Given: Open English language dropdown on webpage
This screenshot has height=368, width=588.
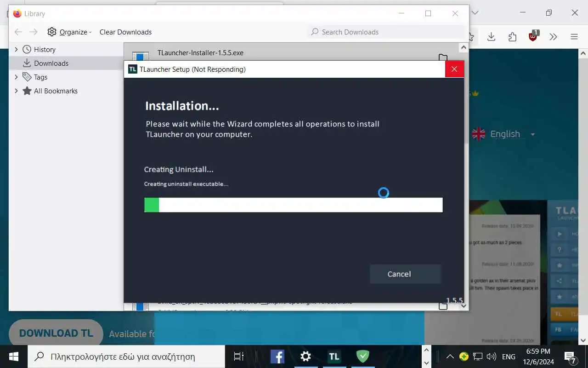Looking at the screenshot, I should click(x=513, y=134).
